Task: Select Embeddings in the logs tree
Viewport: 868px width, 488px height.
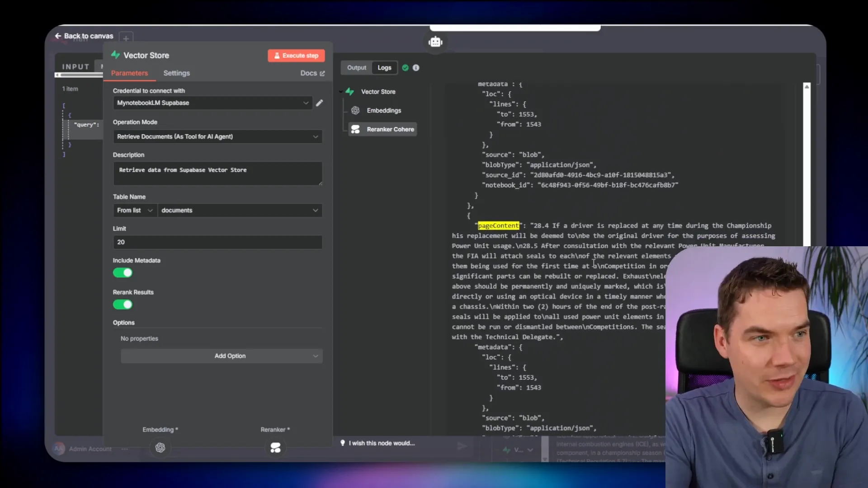Action: [x=384, y=111]
